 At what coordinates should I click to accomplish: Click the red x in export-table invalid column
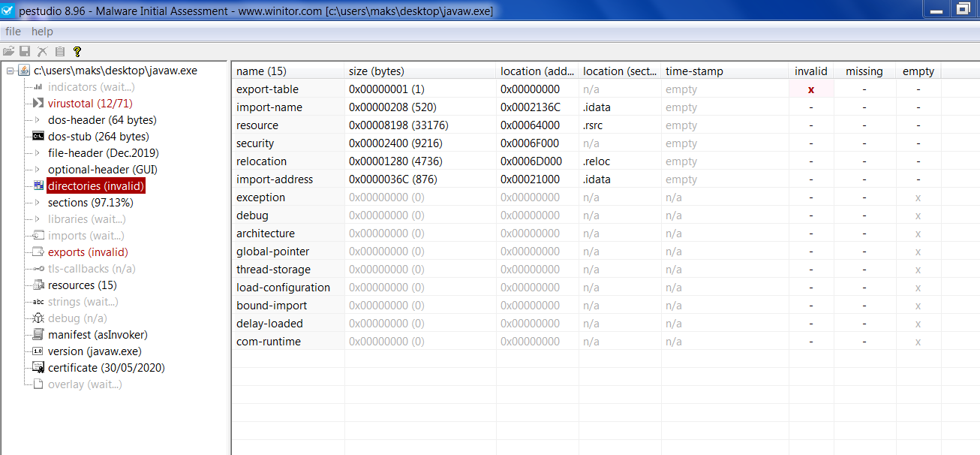[x=811, y=89]
